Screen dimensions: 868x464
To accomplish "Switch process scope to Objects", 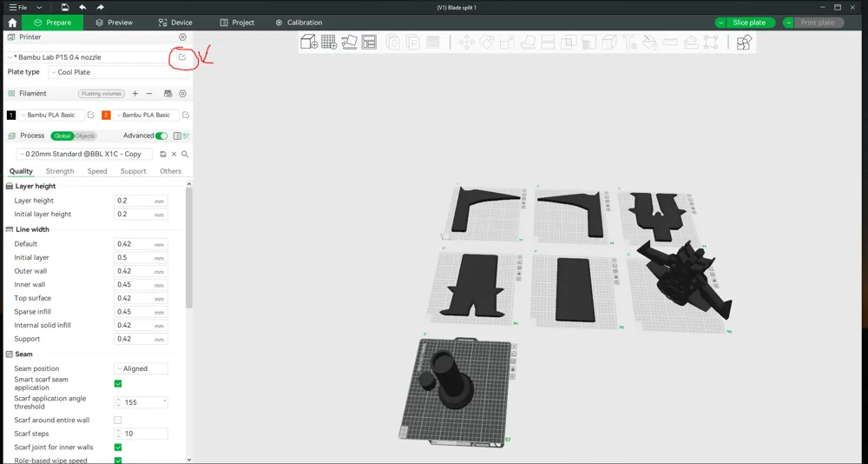I will pyautogui.click(x=85, y=136).
